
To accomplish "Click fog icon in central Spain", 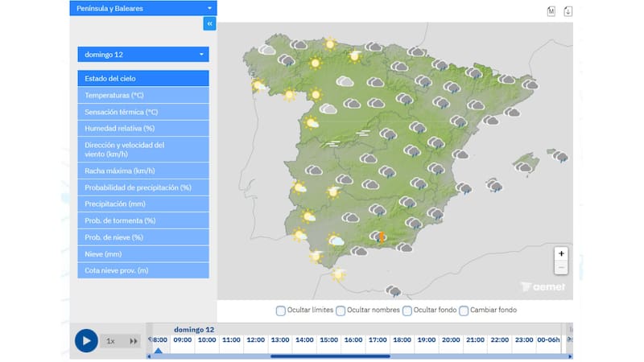I will 363,133.
